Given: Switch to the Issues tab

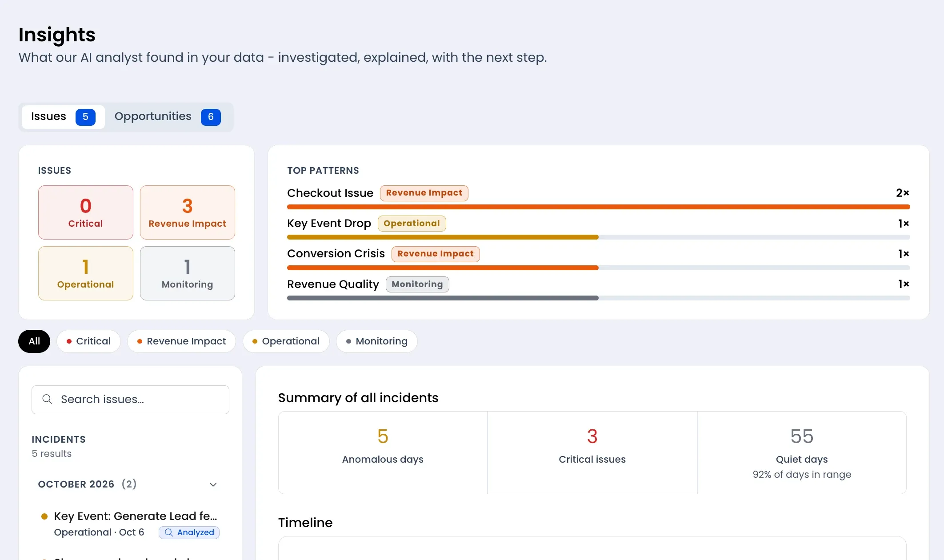Looking at the screenshot, I should 63,117.
